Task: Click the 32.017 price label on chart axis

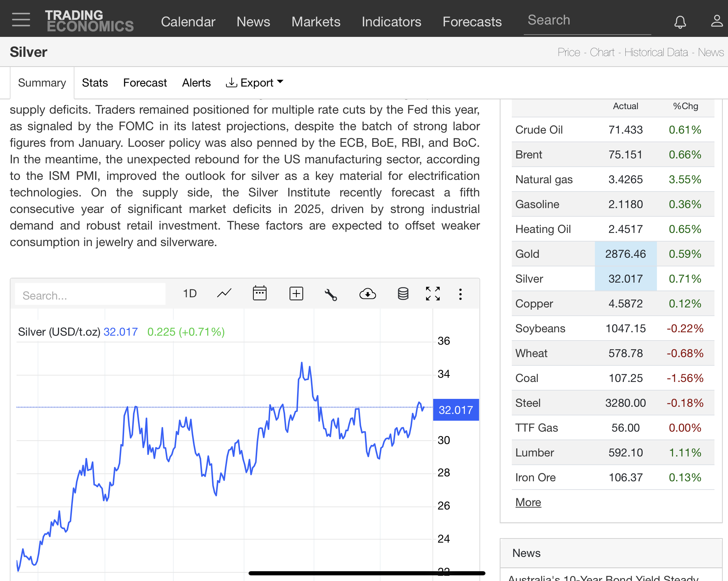Action: 456,410
